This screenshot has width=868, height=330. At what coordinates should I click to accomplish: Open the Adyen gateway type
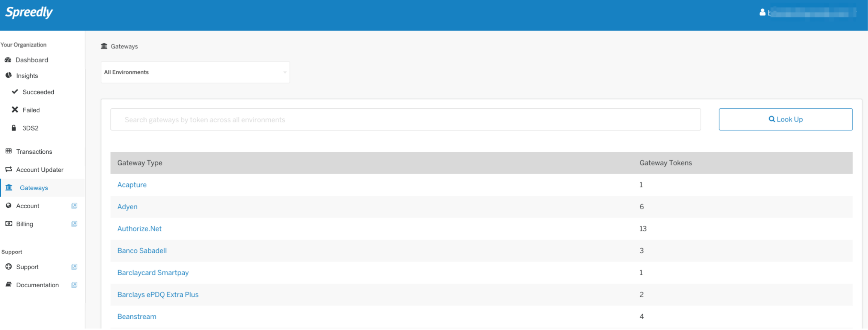coord(127,207)
